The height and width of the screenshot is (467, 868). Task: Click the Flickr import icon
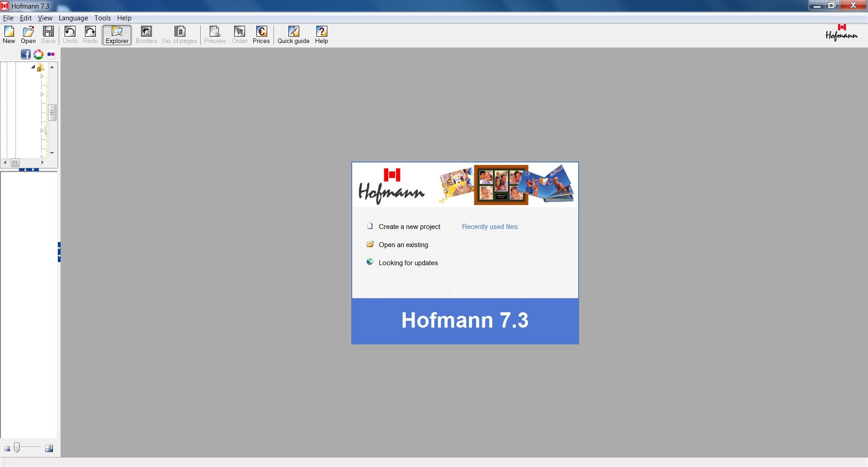tap(51, 54)
